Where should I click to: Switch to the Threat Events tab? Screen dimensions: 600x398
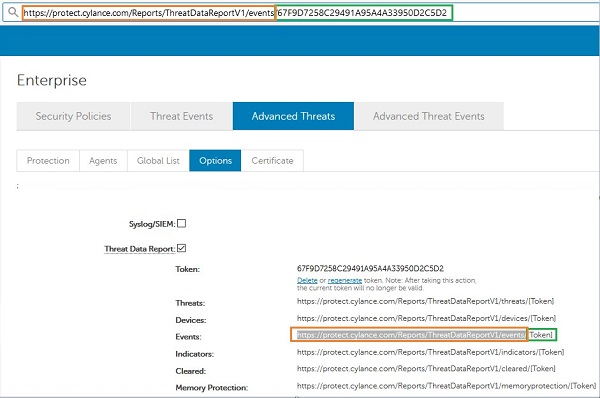coord(181,116)
